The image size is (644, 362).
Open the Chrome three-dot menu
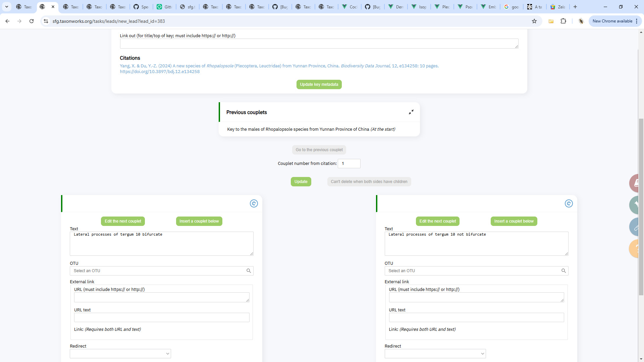point(637,21)
